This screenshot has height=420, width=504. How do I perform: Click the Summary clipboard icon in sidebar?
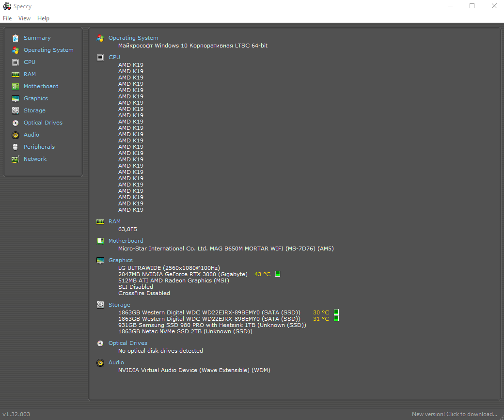click(16, 38)
